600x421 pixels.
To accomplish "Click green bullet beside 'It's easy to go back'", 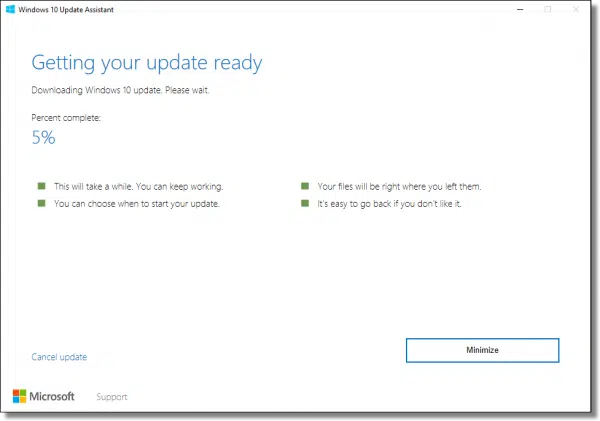I will [305, 203].
